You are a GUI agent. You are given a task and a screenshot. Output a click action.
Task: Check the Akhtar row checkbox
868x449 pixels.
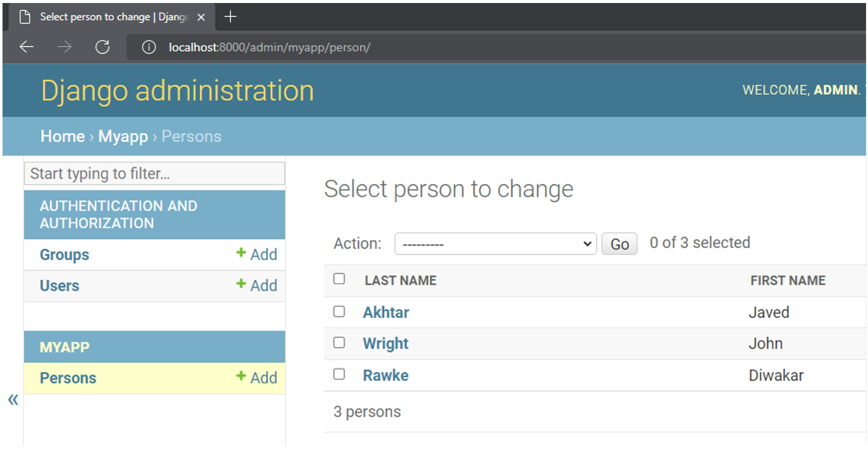(x=339, y=312)
